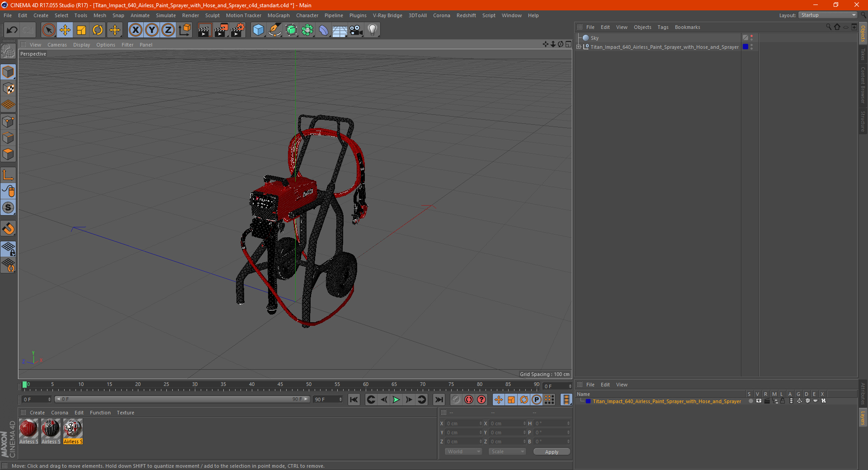The image size is (868, 470).
Task: Open Edit Render Settings icon
Action: [x=238, y=30]
